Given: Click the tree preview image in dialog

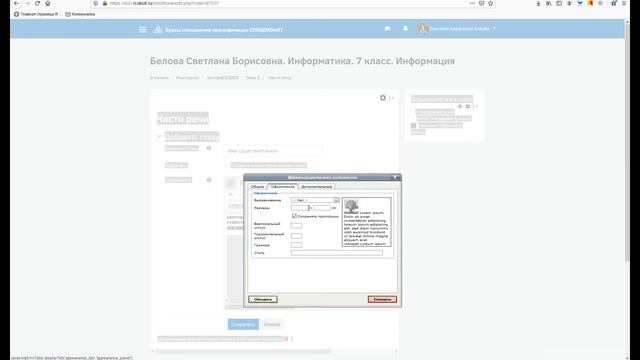Looking at the screenshot, I should [351, 205].
